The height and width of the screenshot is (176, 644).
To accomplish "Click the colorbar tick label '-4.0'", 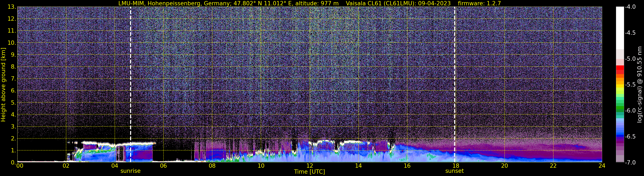I will pyautogui.click(x=630, y=7).
